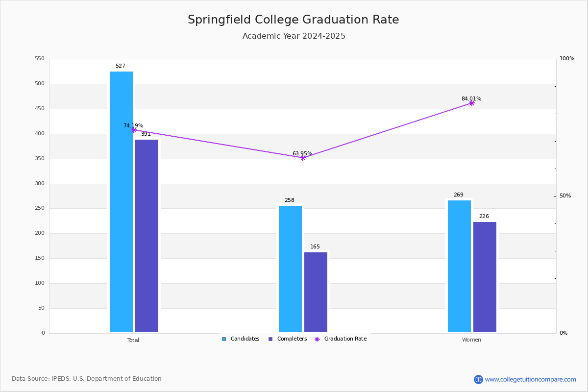Screen dimensions: 588x392
Task: Click the Women x-axis category label
Action: click(x=471, y=340)
